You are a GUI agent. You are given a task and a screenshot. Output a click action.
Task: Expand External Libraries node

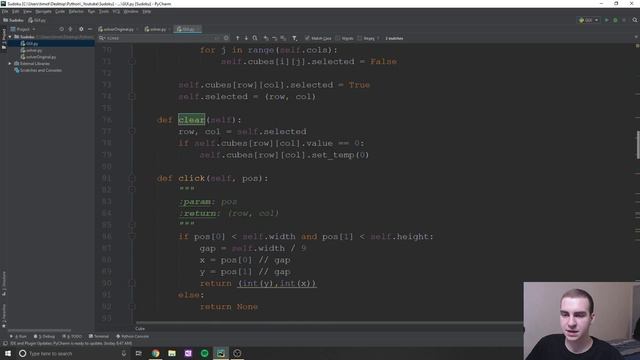(x=10, y=64)
